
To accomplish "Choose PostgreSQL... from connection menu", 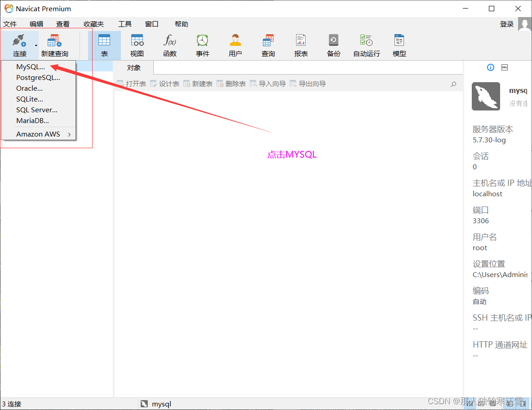I will pos(38,78).
